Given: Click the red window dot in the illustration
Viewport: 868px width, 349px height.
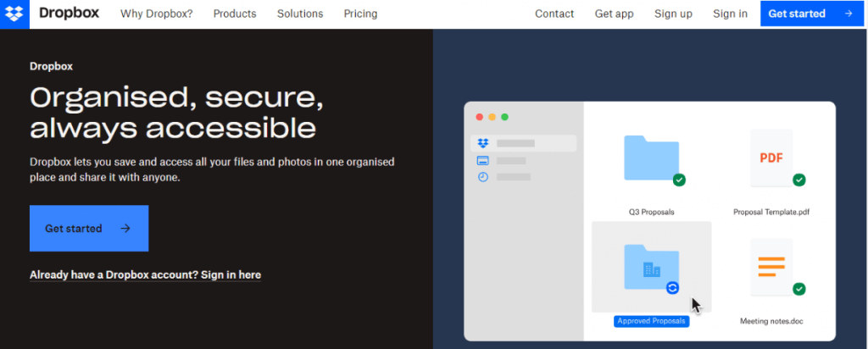Looking at the screenshot, I should pyautogui.click(x=480, y=117).
